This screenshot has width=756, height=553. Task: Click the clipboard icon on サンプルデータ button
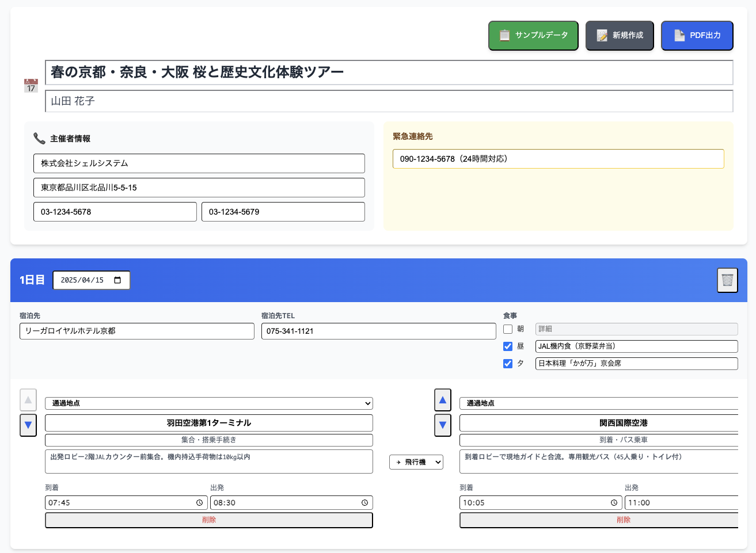click(x=504, y=35)
